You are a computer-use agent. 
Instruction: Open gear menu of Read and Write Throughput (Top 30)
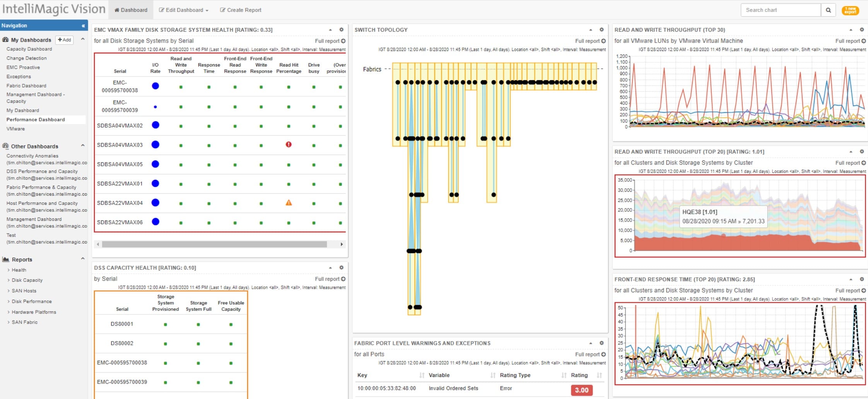tap(862, 30)
